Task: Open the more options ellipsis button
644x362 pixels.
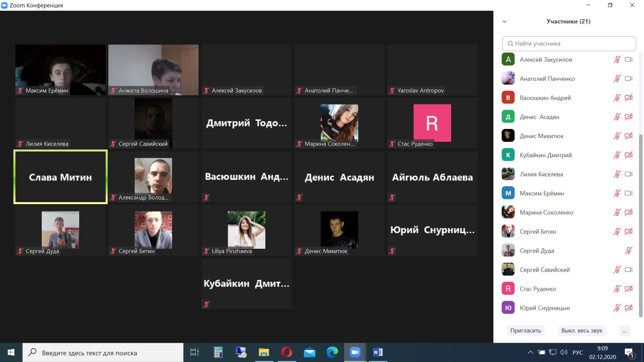Action: click(624, 330)
